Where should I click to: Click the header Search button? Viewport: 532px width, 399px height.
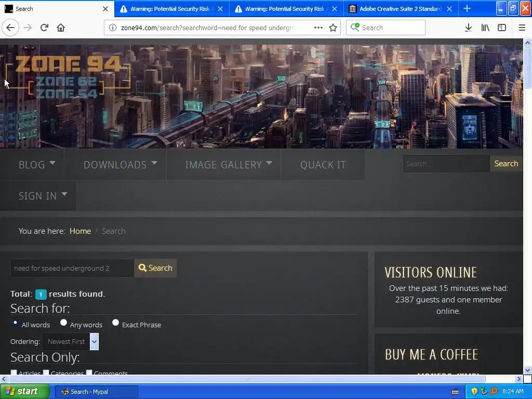click(506, 164)
